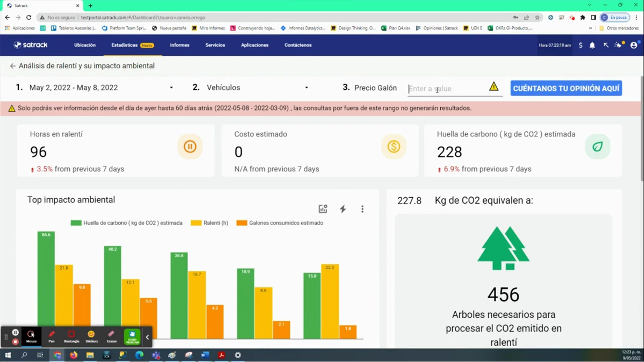The height and width of the screenshot is (362, 644).
Task: Click the lightning bolt icon above chart
Action: coord(343,209)
